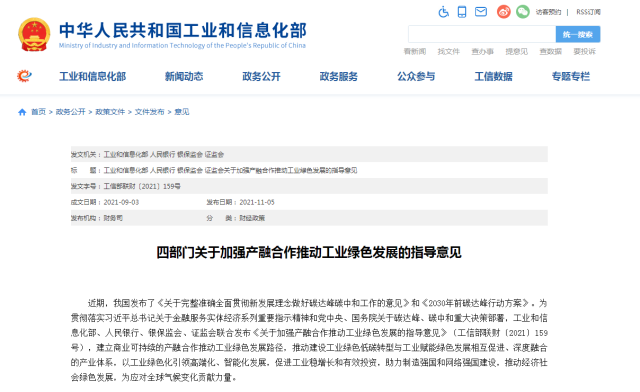The height and width of the screenshot is (392, 640).
Task: Open the 专题专栏 nav menu
Action: pyautogui.click(x=571, y=76)
